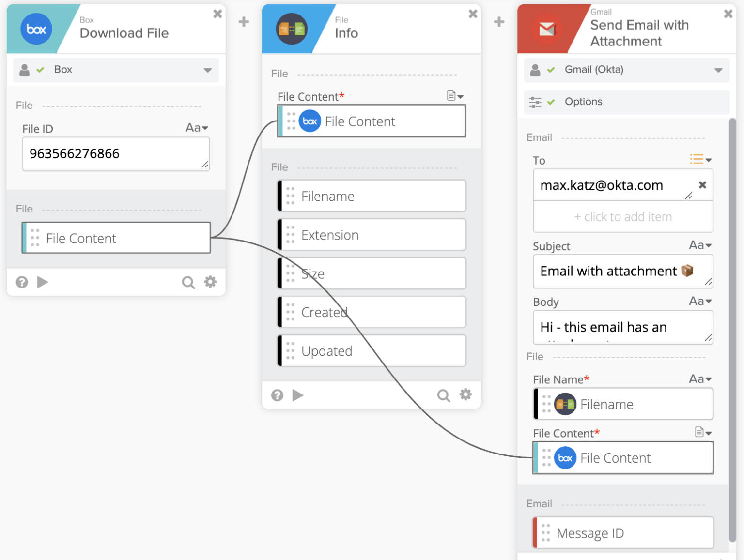Open the Options section in Gmail card
The width and height of the screenshot is (744, 560).
626,102
